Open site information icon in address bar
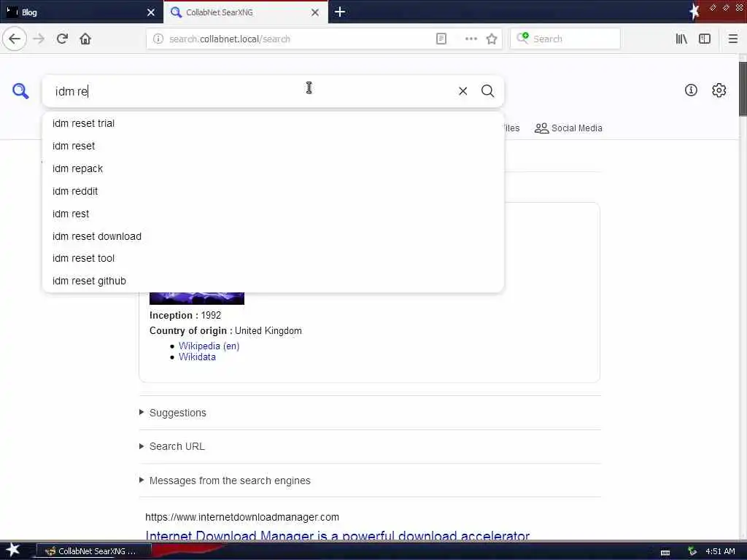This screenshot has height=560, width=747. click(x=158, y=39)
